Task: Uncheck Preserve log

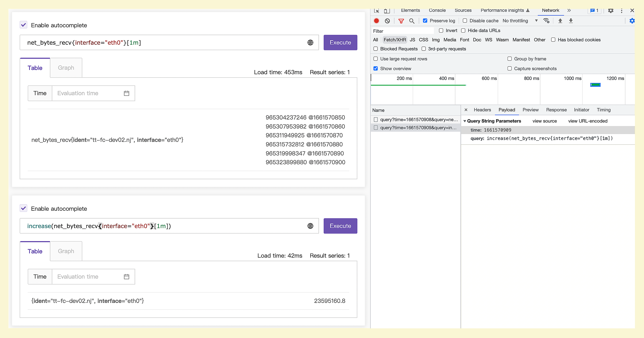Action: click(425, 21)
